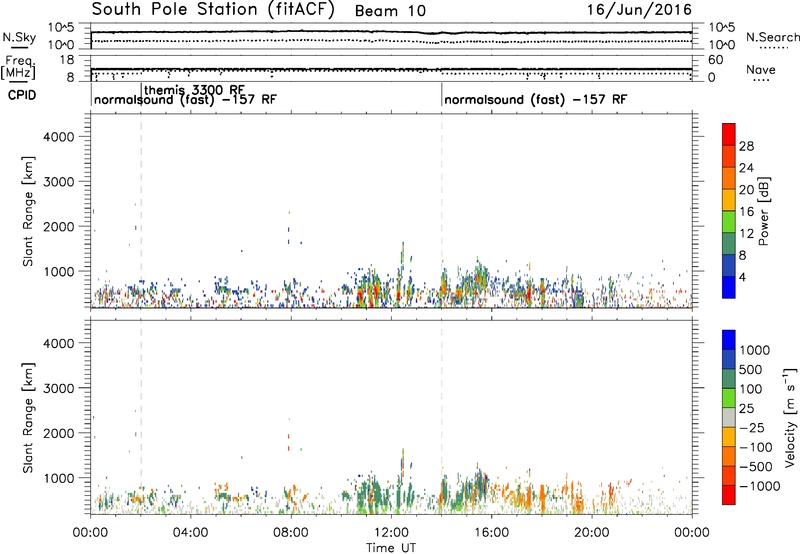Click the "Time UT" axis title
The height and width of the screenshot is (554, 800).
[x=391, y=548]
